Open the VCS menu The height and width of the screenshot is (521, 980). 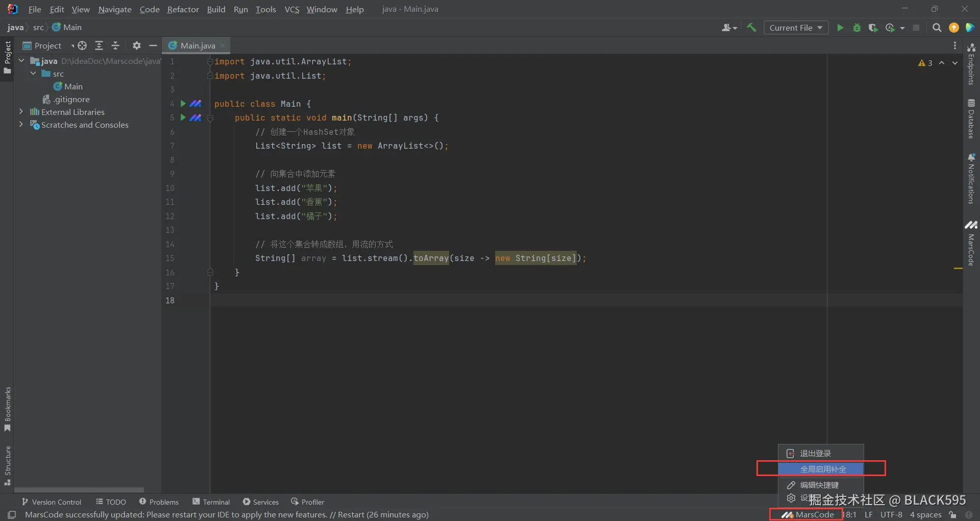pyautogui.click(x=292, y=9)
